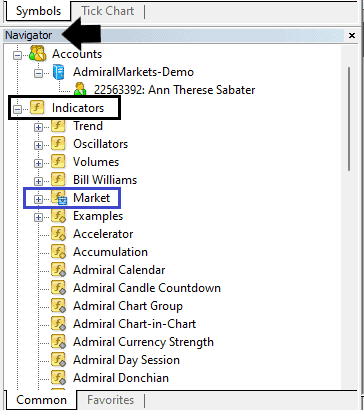Click the Accounts group icon
Image resolution: width=364 pixels, height=410 pixels.
click(37, 53)
